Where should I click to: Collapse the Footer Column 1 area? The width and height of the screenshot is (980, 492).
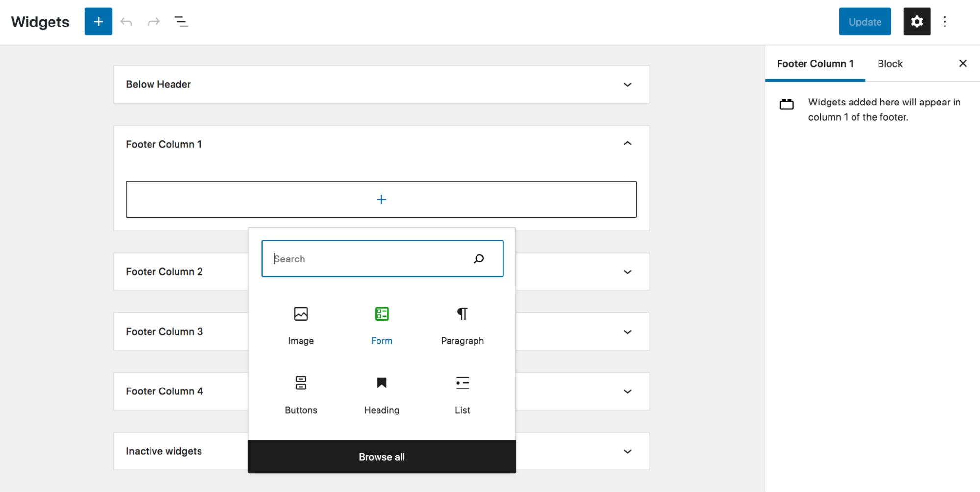[628, 144]
